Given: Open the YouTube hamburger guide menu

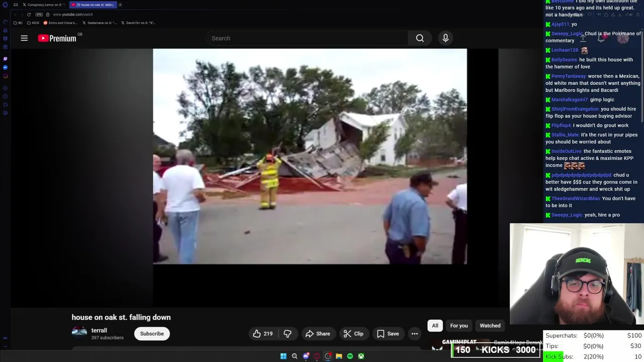Looking at the screenshot, I should click(x=24, y=38).
